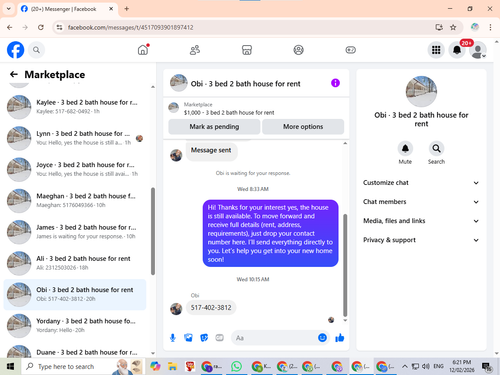Expand the Customize chat section
Viewport: 500px width, 375px height.
pos(421,183)
